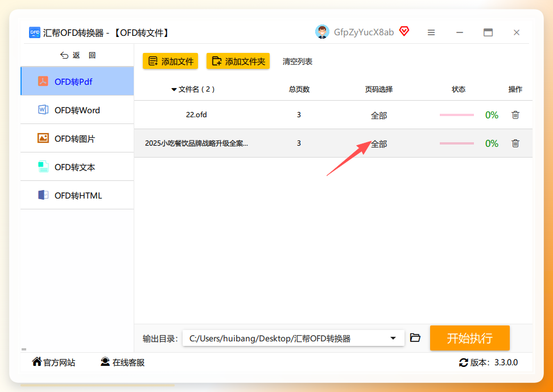Image resolution: width=553 pixels, height=392 pixels.
Task: Change page selection 全部 for 22.ofd
Action: tap(379, 115)
